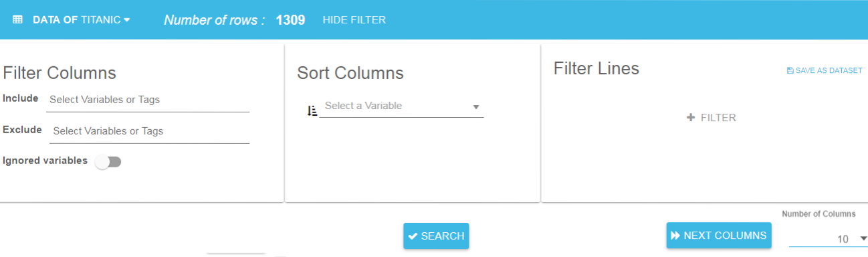The image size is (868, 257).
Task: Focus the Include variables input field
Action: 148,100
